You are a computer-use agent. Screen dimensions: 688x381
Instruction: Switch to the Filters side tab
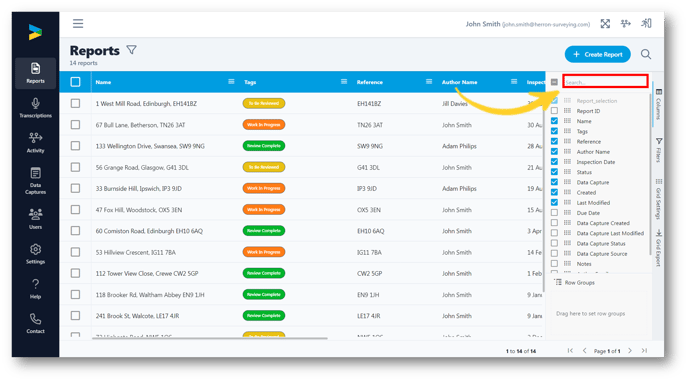659,150
